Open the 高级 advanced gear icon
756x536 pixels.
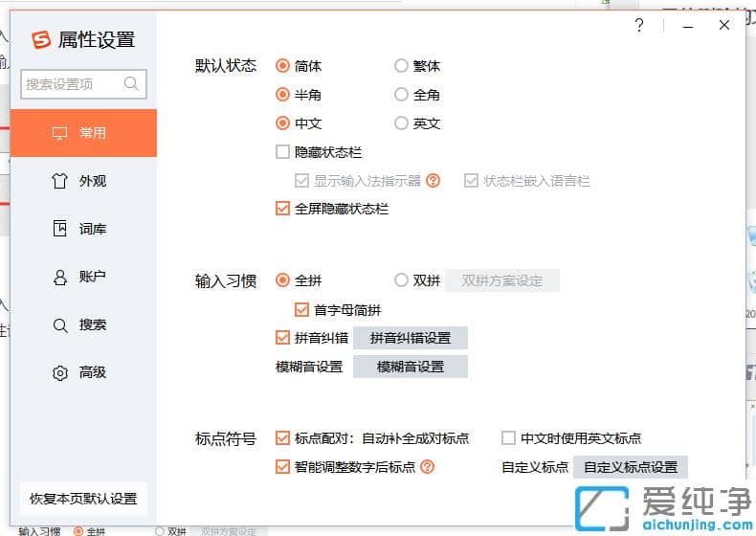click(x=59, y=372)
